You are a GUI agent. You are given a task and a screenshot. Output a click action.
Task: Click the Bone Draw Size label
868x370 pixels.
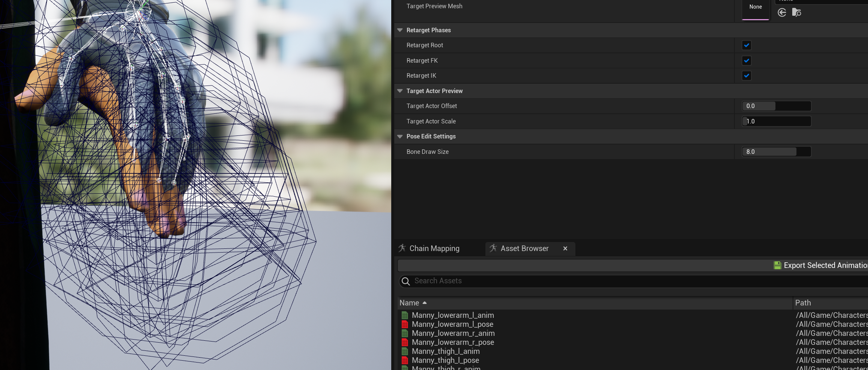(x=428, y=152)
